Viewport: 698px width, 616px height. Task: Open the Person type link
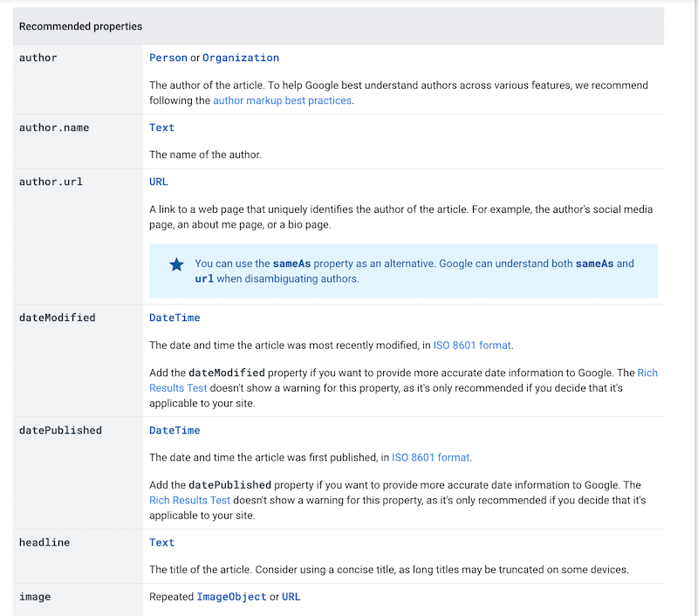tap(168, 58)
